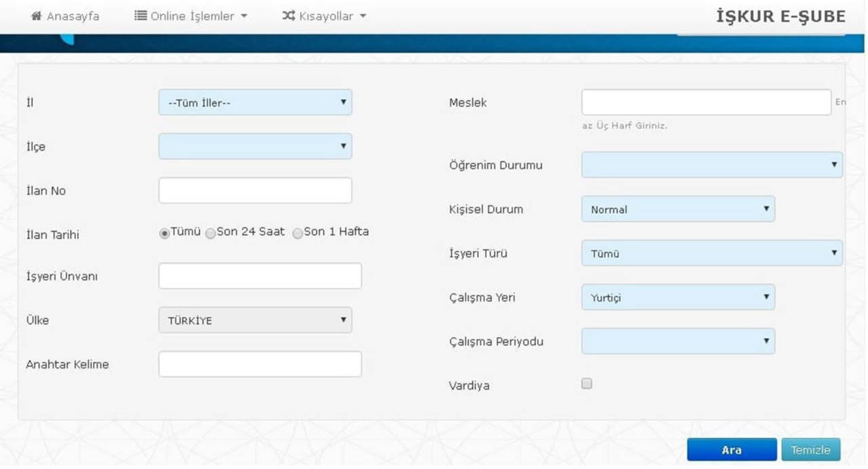
Task: Open the Öğrenim Durumu dropdown
Action: coord(711,165)
